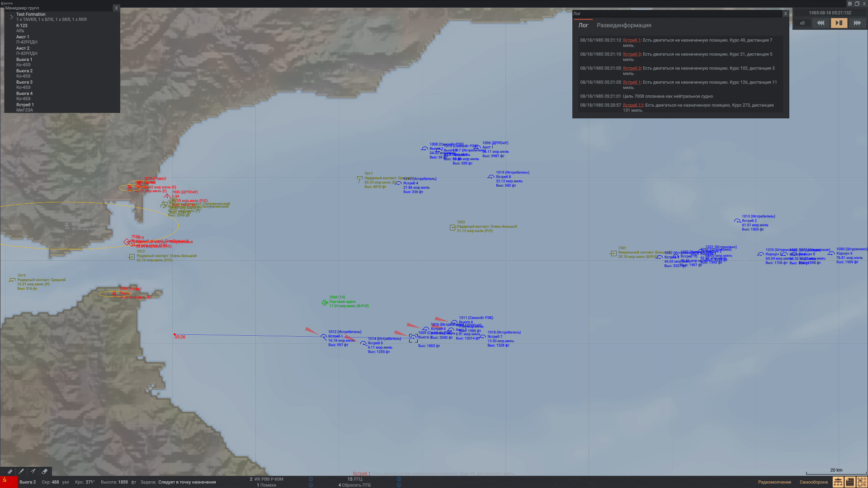Click info icon next to 15 ЛТЦ
The height and width of the screenshot is (488, 868).
click(x=399, y=479)
